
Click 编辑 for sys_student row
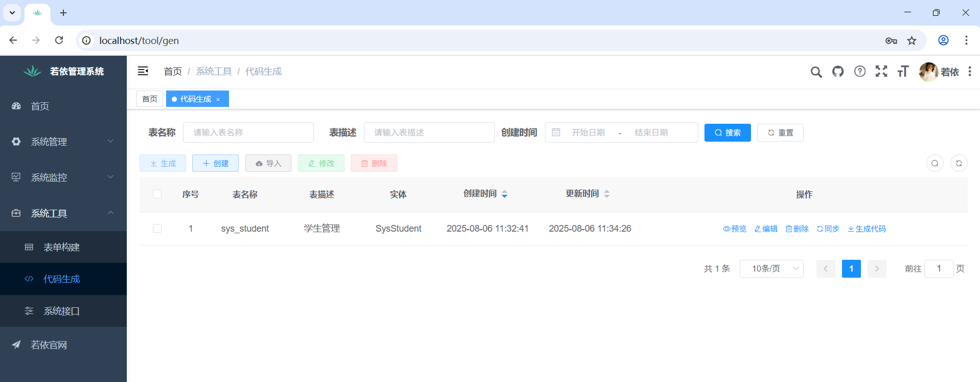pyautogui.click(x=766, y=229)
